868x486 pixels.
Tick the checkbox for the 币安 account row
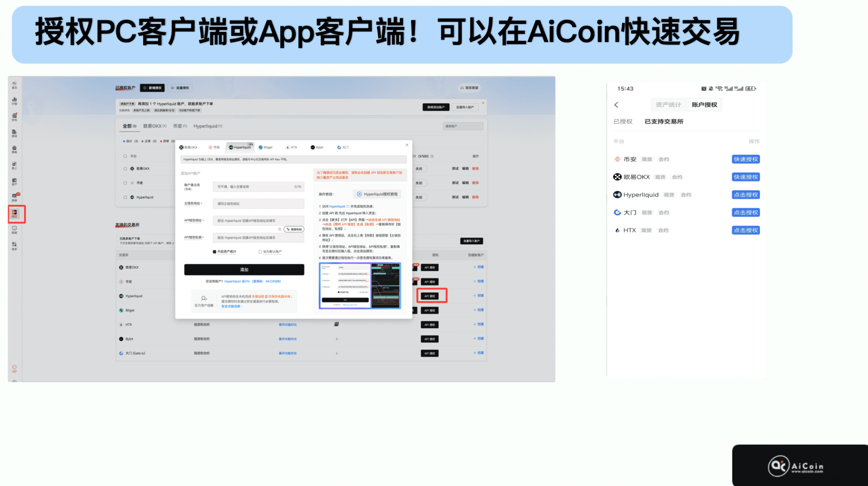pos(125,183)
